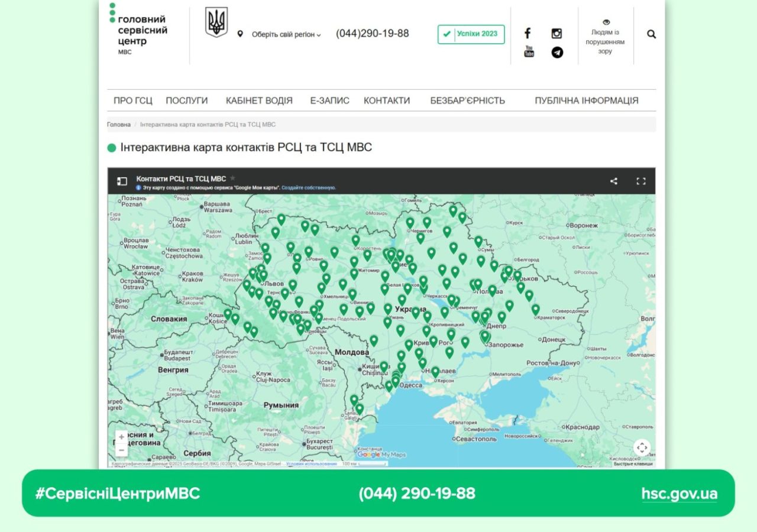
Task: Open the Е-ЗАПИС menu item
Action: pos(329,100)
